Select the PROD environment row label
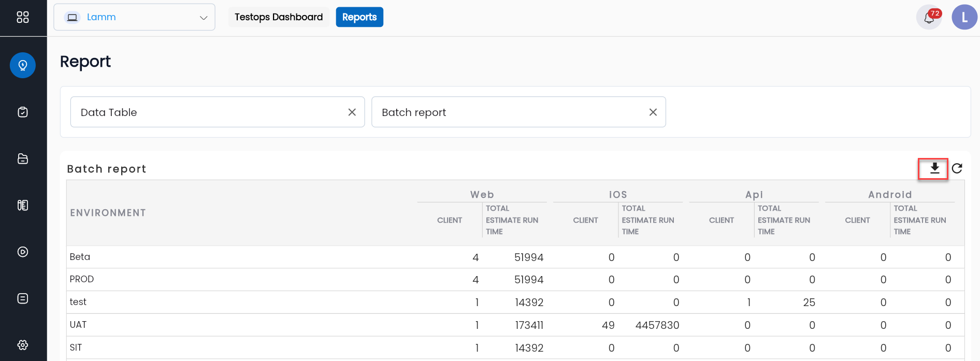This screenshot has width=980, height=361. (x=82, y=279)
